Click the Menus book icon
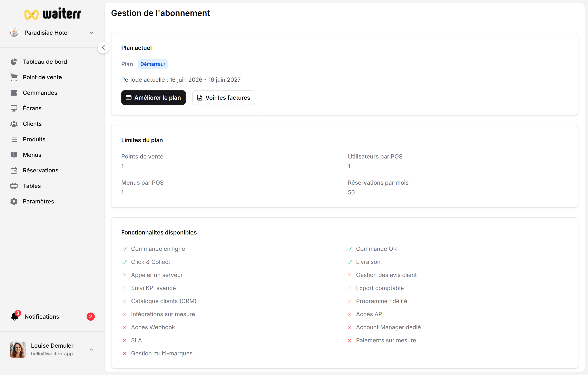Image resolution: width=588 pixels, height=375 pixels. click(x=14, y=155)
